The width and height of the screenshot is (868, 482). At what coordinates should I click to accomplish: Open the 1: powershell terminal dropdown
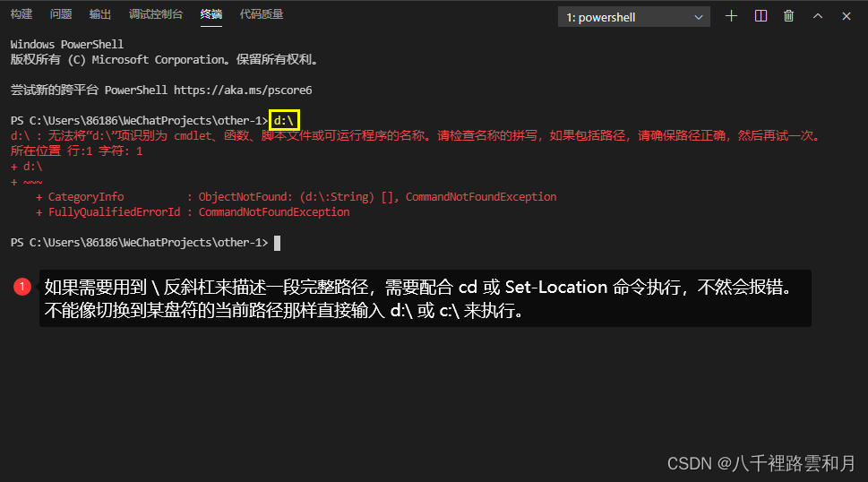point(634,17)
